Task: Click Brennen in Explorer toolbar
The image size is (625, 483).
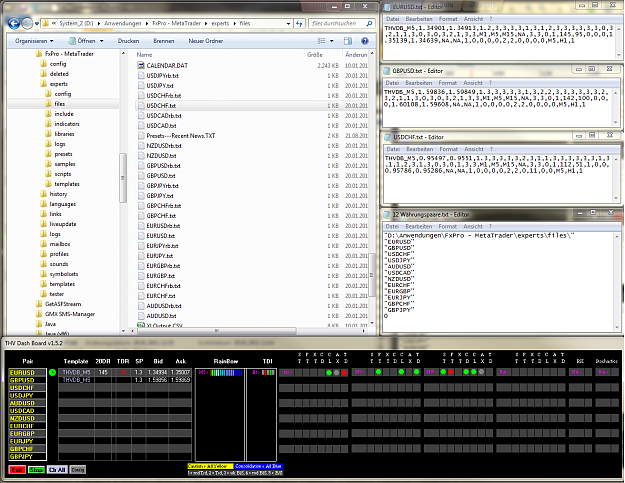Action: tap(163, 41)
